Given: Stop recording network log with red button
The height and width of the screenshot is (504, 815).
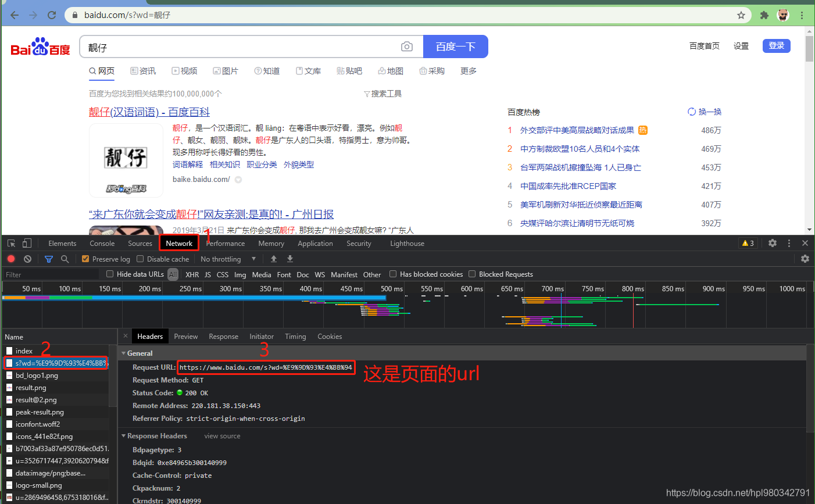Looking at the screenshot, I should 11,259.
